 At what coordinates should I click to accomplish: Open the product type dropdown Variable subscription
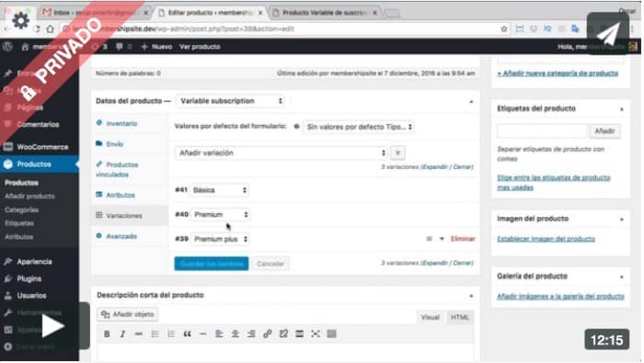coord(230,101)
